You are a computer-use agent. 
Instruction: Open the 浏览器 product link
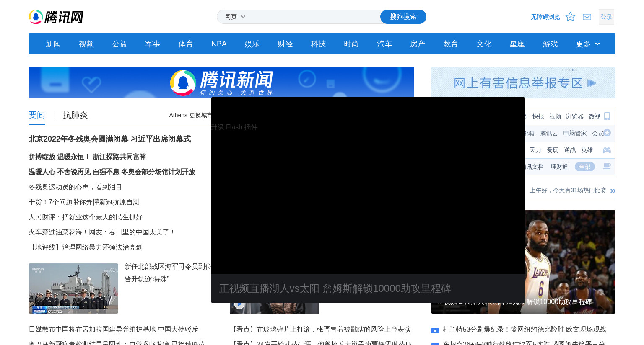574,116
